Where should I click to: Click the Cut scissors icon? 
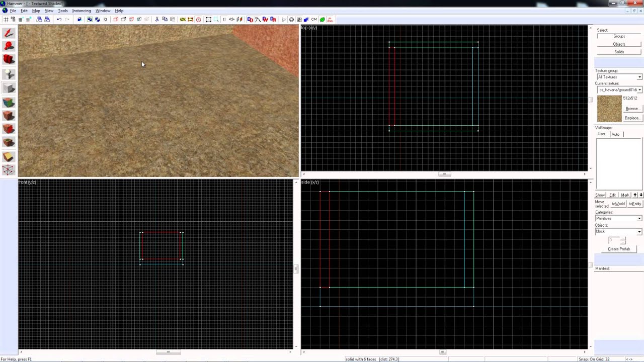click(x=157, y=20)
